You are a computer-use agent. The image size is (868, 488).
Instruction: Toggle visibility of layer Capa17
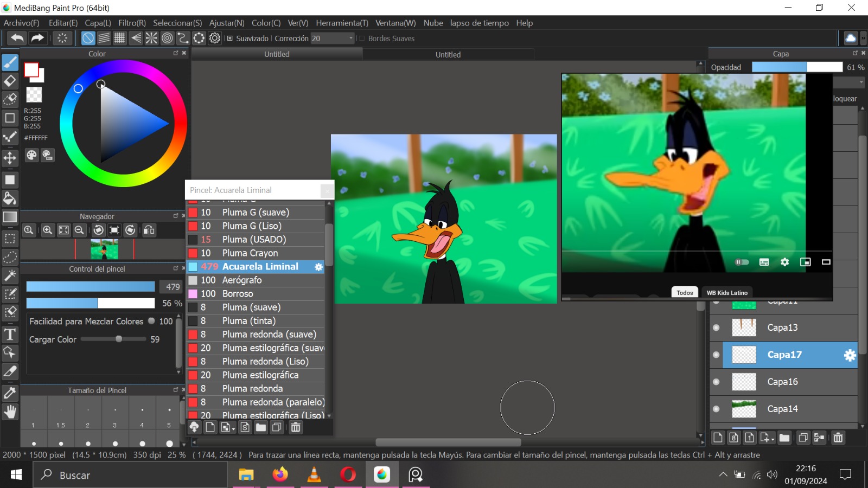716,355
